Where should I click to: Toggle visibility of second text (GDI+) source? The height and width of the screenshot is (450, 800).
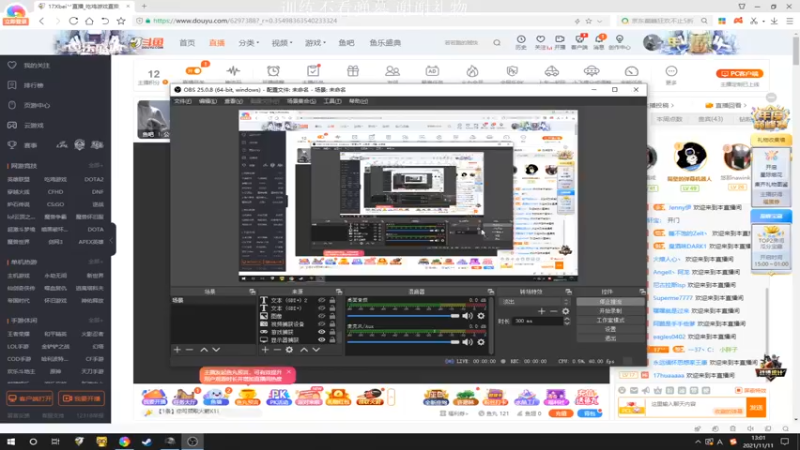321,308
